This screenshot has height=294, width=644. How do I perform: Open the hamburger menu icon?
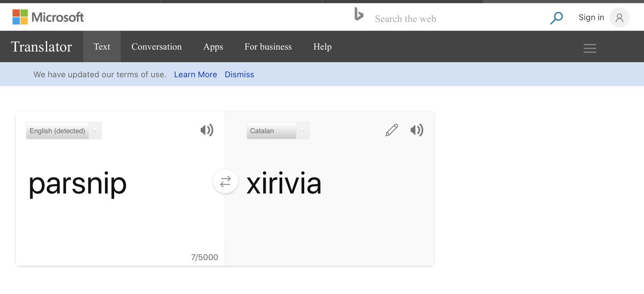point(590,48)
